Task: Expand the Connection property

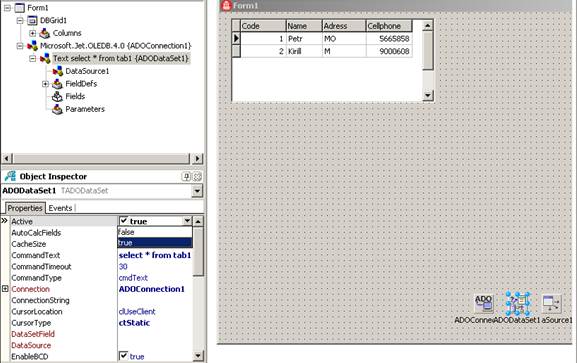Action: tap(5, 289)
